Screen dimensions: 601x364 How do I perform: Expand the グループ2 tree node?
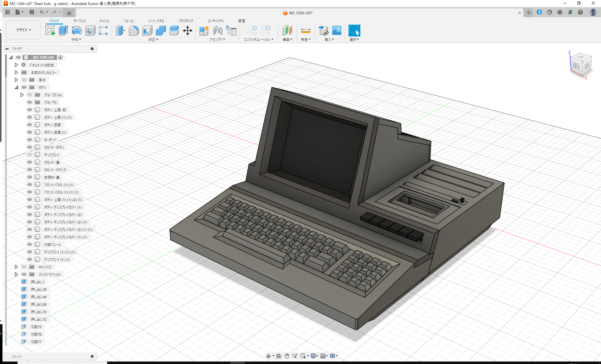[22, 95]
